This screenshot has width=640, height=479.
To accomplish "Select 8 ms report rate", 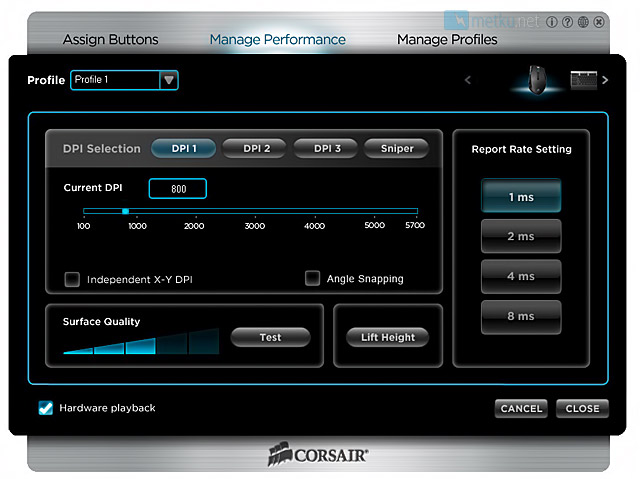I will point(521,317).
